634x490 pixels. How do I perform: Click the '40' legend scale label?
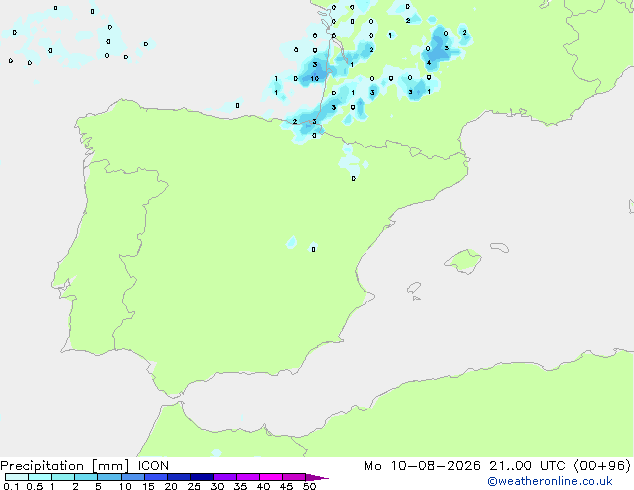[263, 486]
